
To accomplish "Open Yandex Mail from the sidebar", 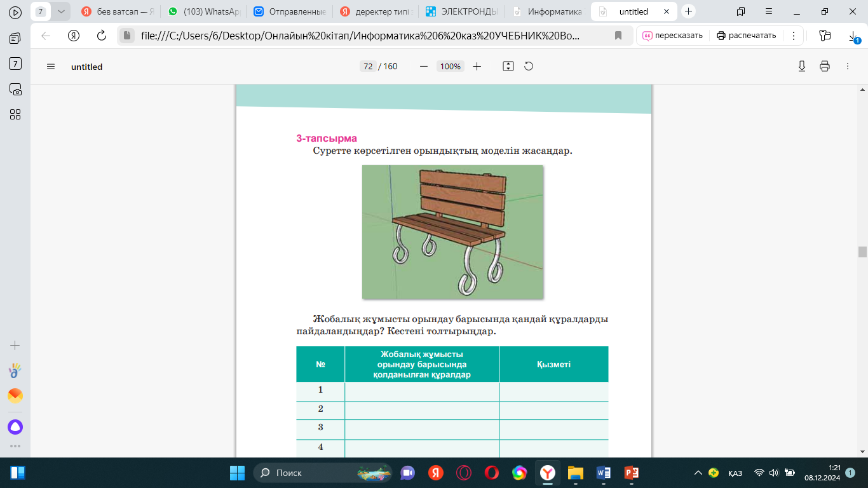I will (x=15, y=396).
